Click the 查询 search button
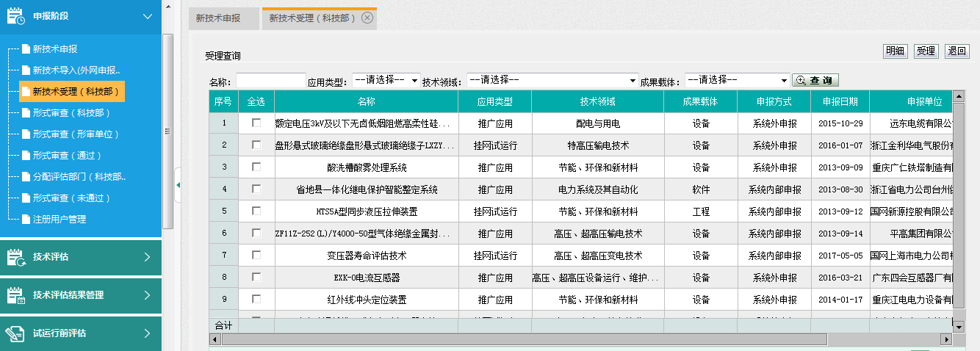 [x=815, y=80]
